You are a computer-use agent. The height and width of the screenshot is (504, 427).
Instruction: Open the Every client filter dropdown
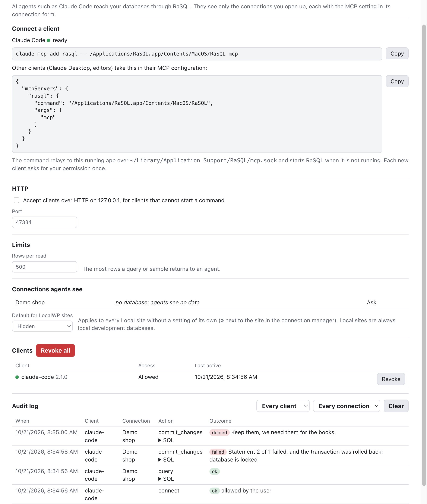coord(283,406)
